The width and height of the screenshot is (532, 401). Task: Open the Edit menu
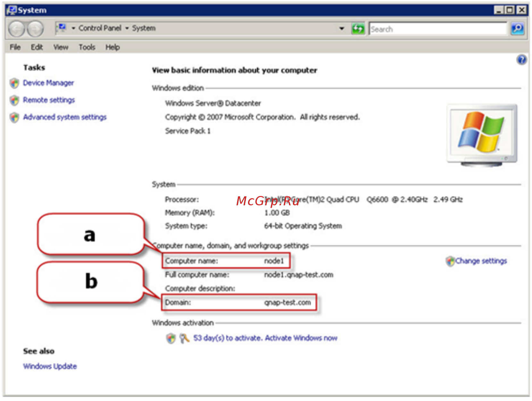[37, 47]
